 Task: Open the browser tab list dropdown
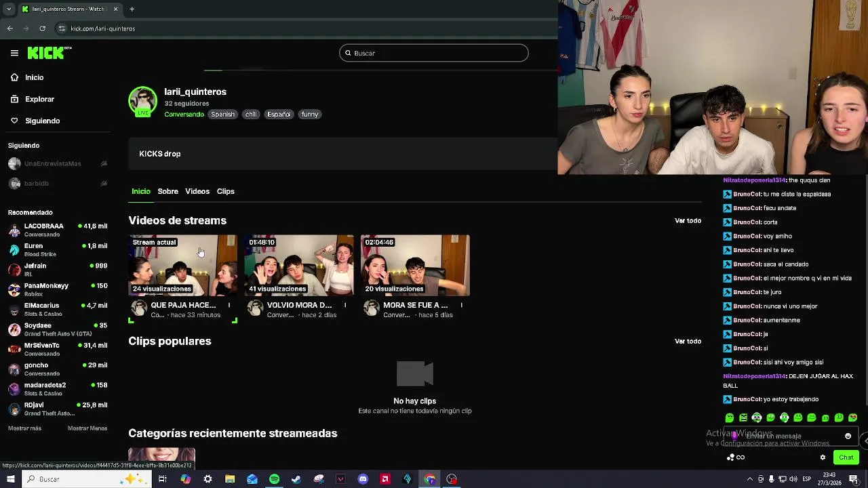point(8,9)
